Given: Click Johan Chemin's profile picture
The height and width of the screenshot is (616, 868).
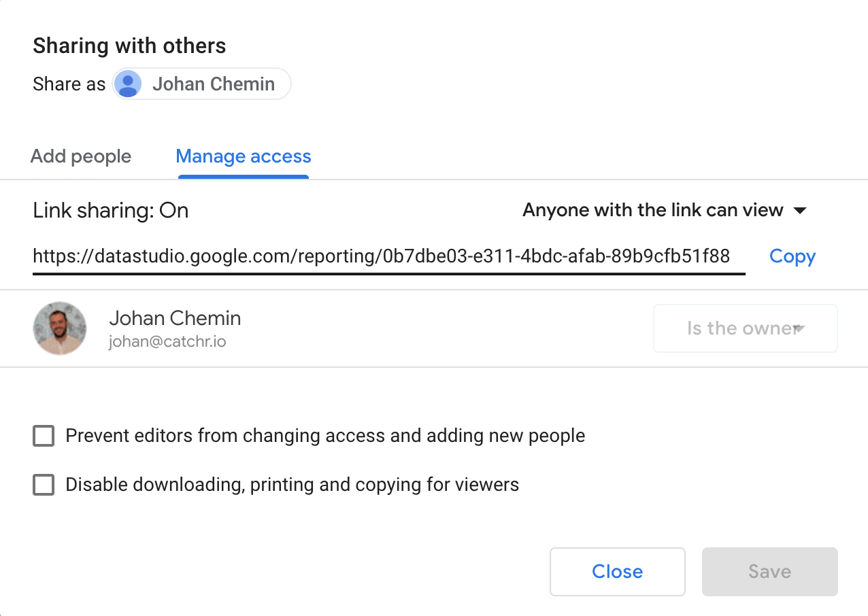Looking at the screenshot, I should tap(59, 328).
